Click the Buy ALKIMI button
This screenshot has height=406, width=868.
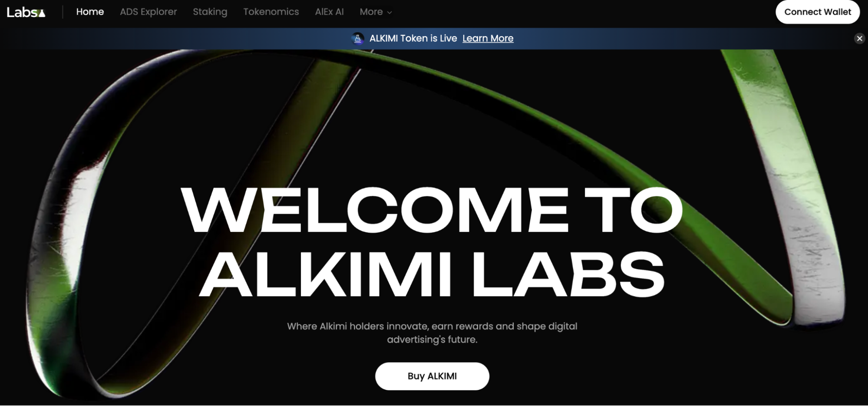pyautogui.click(x=432, y=376)
